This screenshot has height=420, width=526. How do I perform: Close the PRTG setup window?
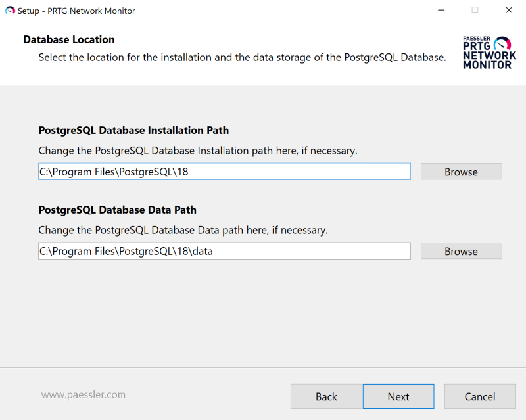(x=509, y=11)
